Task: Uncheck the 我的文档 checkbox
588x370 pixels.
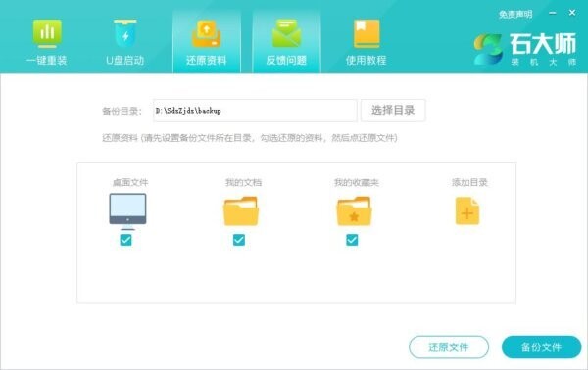Action: coord(239,240)
